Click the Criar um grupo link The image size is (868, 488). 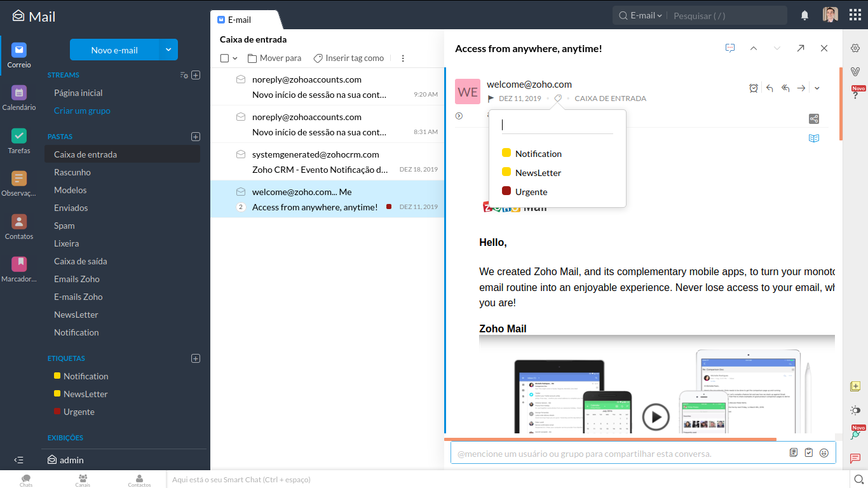(x=82, y=111)
